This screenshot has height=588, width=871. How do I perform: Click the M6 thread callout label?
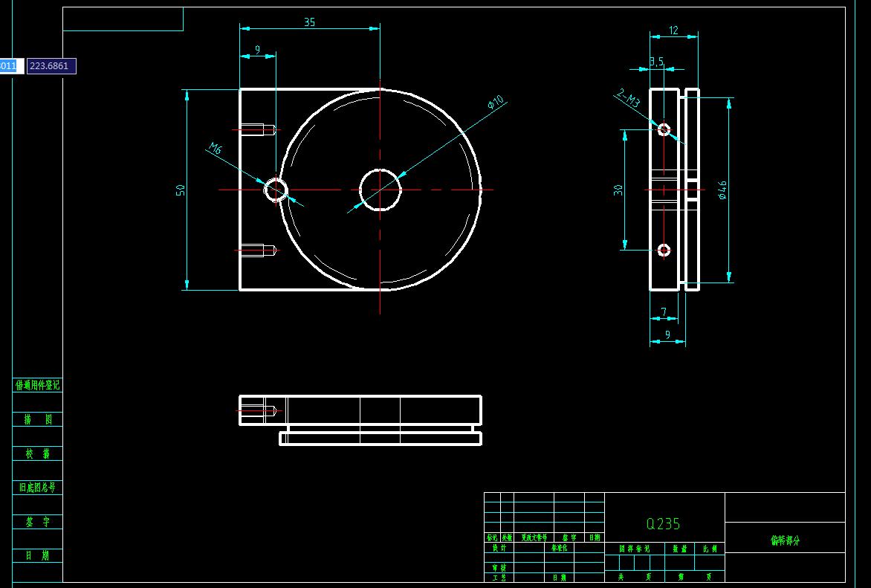(x=215, y=149)
